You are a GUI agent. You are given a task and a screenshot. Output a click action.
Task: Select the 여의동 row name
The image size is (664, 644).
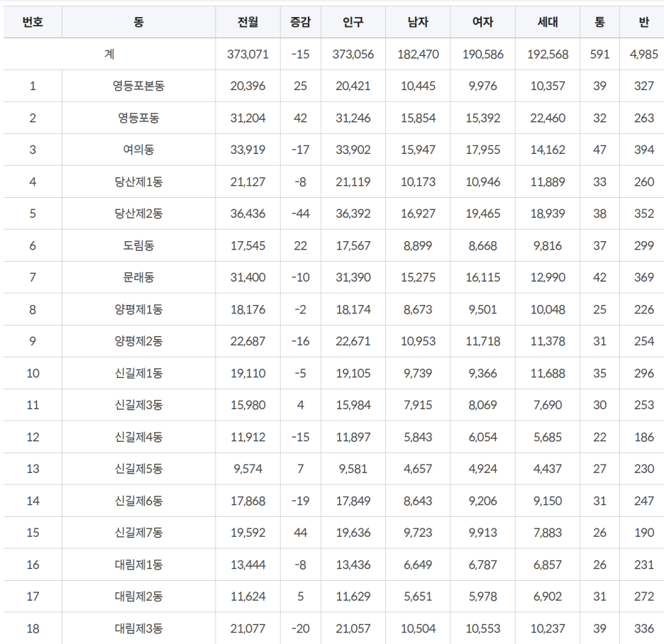[138, 150]
